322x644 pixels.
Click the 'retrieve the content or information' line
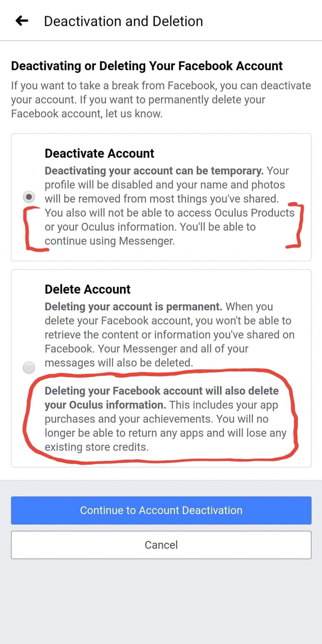point(169,335)
